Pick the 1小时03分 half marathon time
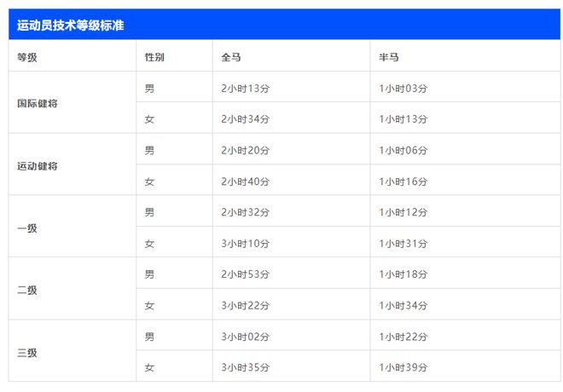Viewport: 563px width, 392px height. click(x=403, y=89)
